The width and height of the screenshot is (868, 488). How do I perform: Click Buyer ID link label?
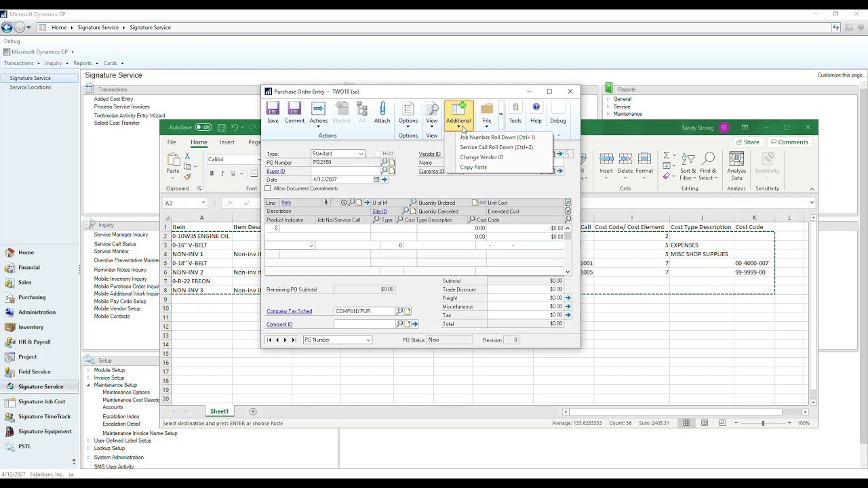click(276, 171)
